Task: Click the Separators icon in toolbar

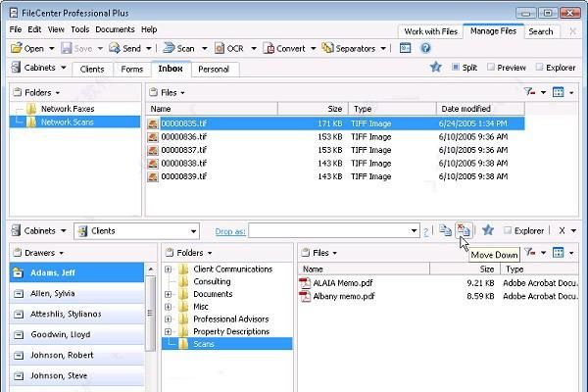Action: click(x=327, y=48)
